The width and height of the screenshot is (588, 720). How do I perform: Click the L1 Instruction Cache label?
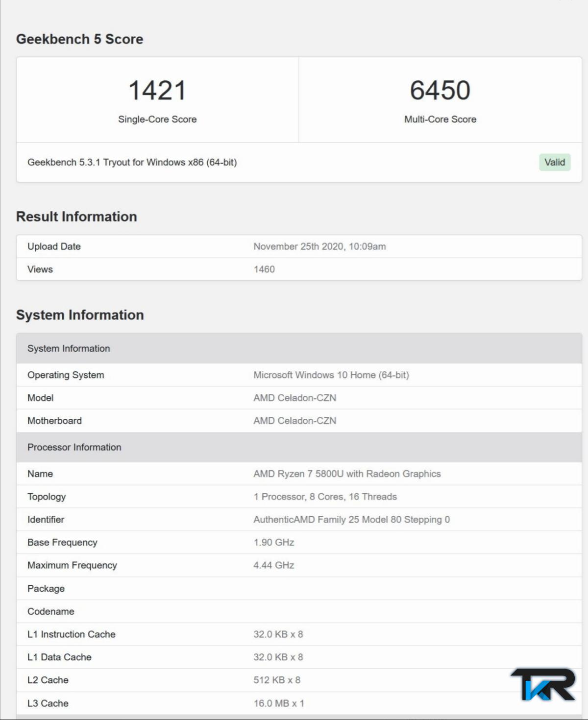coord(72,634)
